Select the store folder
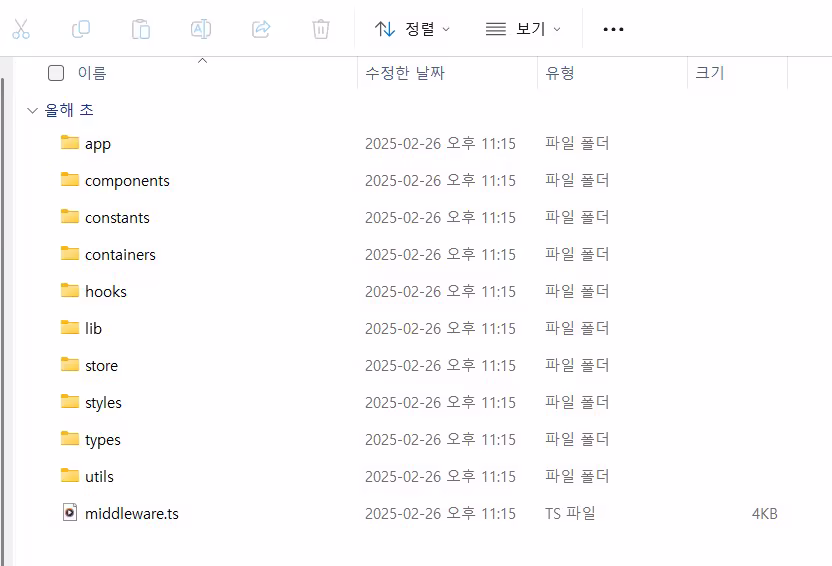832x566 pixels. tap(101, 365)
